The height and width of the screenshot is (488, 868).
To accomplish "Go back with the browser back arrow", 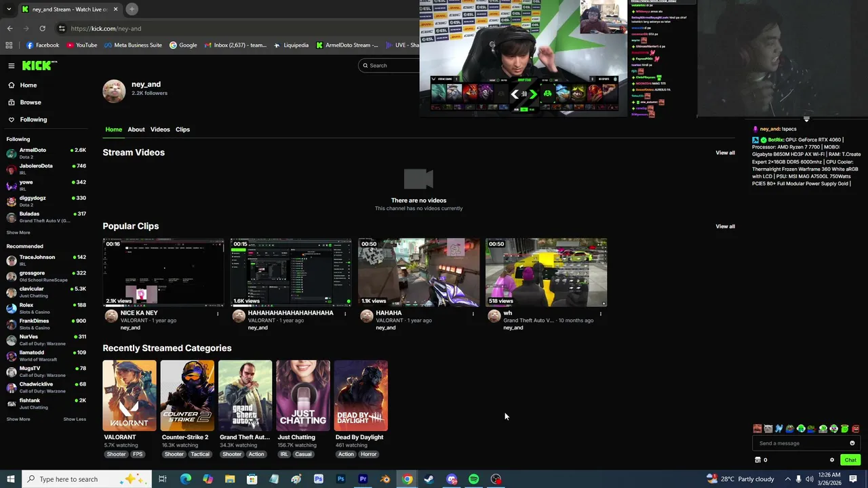I will (9, 28).
